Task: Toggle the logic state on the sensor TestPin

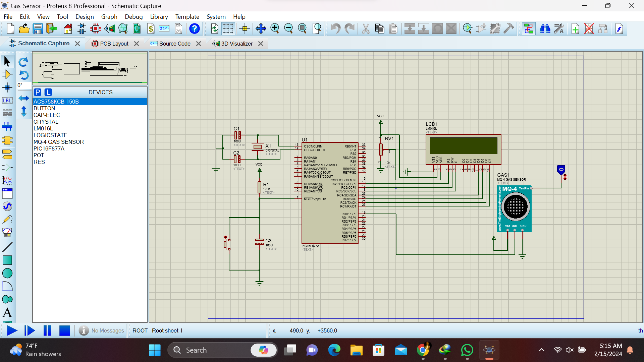Action: click(x=561, y=170)
